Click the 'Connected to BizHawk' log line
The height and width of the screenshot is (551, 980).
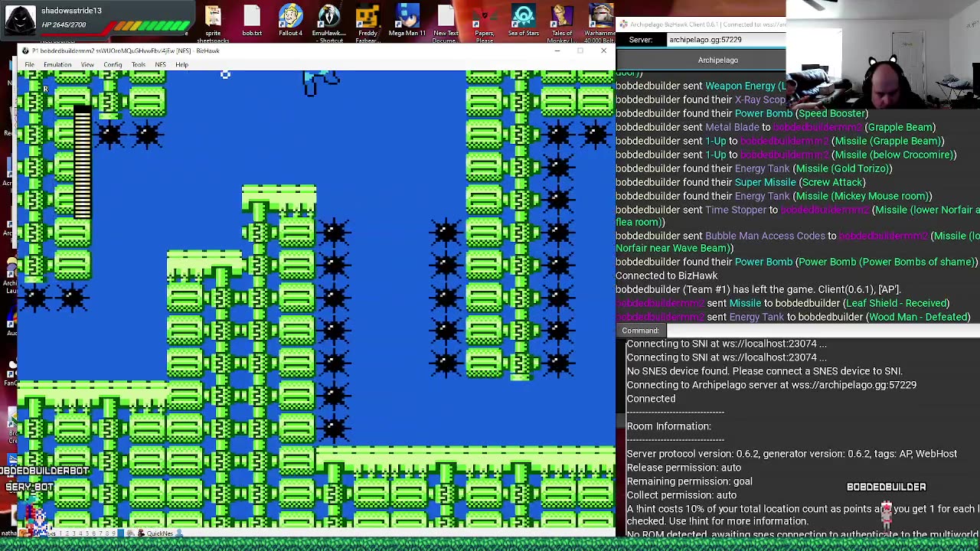(x=666, y=275)
